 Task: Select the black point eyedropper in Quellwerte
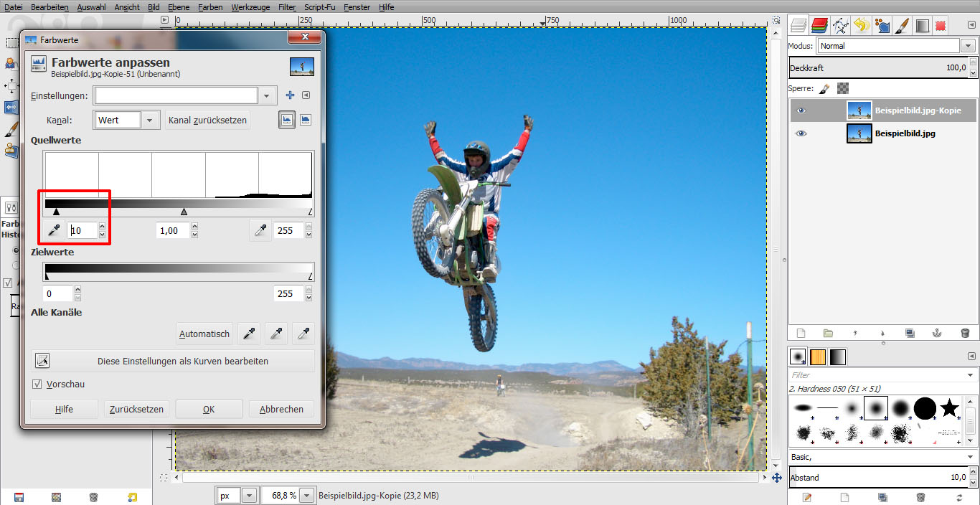54,230
